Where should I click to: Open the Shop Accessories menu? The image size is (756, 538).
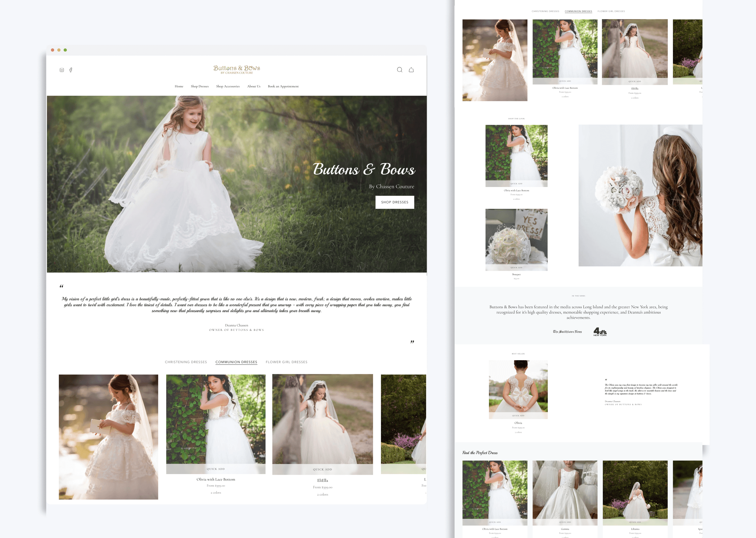coord(228,86)
